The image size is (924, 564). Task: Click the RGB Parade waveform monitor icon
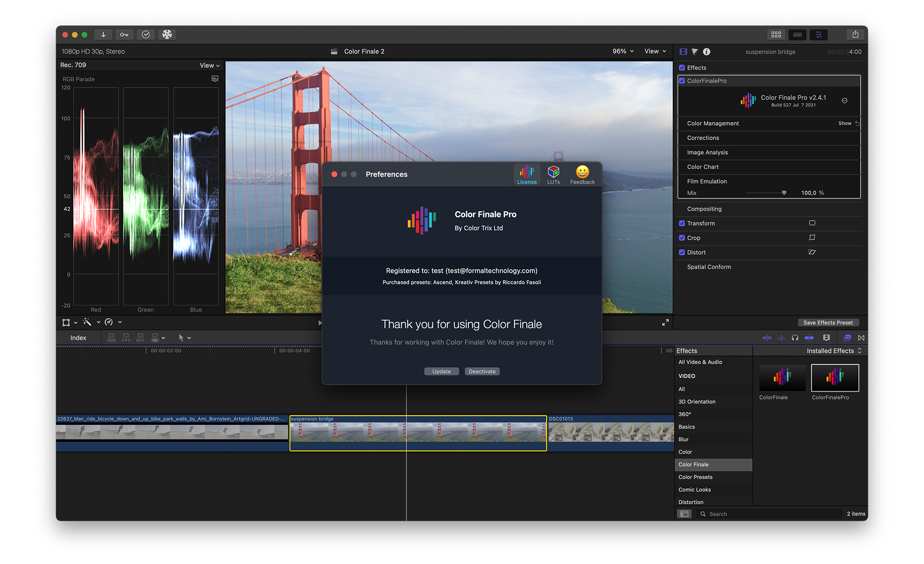pyautogui.click(x=214, y=79)
